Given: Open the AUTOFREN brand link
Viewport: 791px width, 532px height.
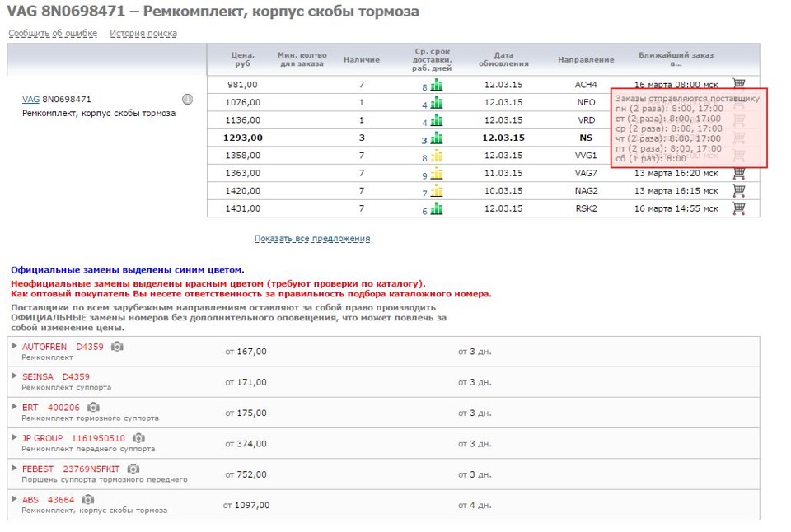Looking at the screenshot, I should pos(44,347).
